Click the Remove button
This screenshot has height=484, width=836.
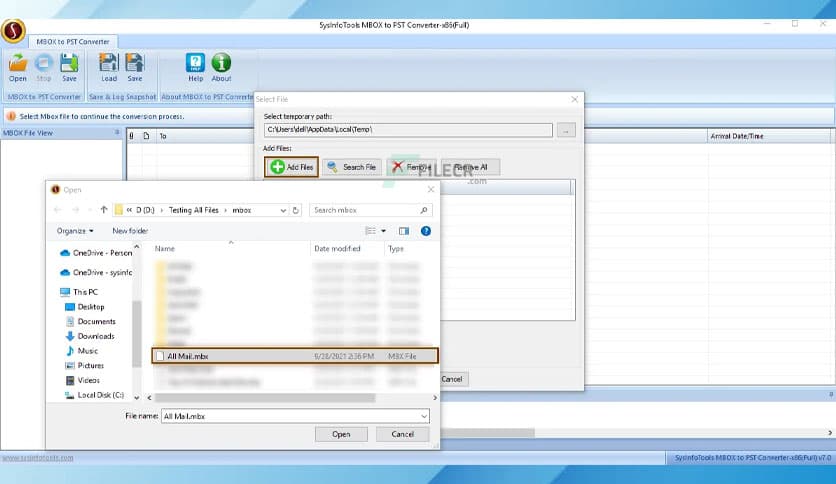pyautogui.click(x=411, y=167)
